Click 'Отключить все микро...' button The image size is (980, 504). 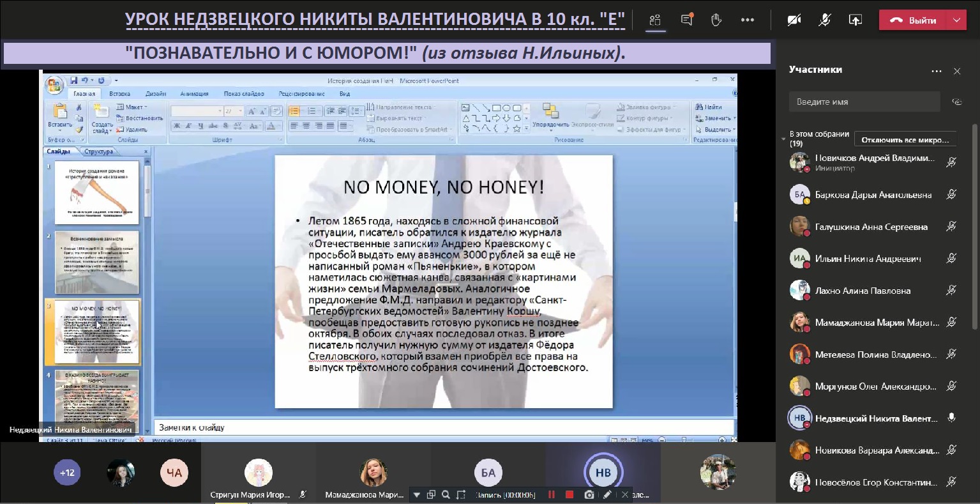905,140
